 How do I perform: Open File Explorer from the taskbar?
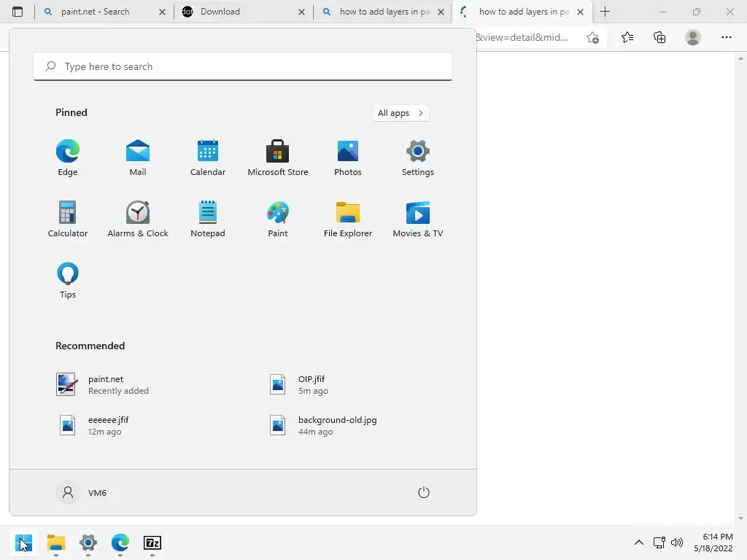pos(55,542)
